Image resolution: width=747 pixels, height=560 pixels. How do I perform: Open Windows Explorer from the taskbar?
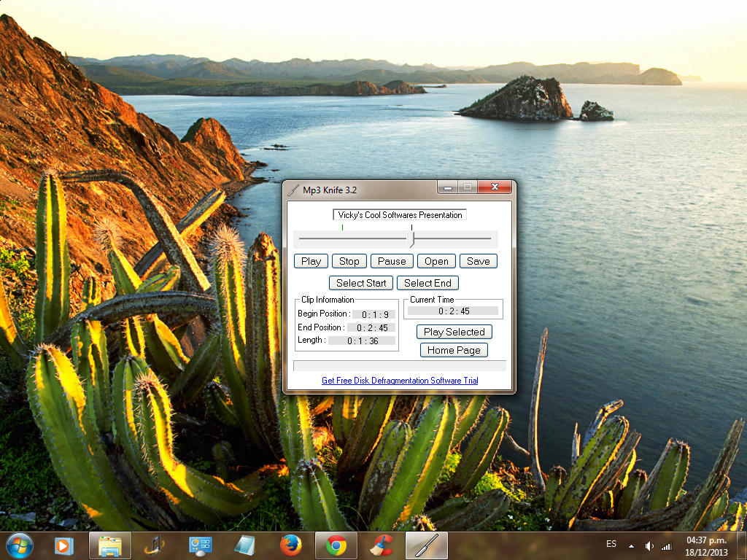[x=110, y=545]
